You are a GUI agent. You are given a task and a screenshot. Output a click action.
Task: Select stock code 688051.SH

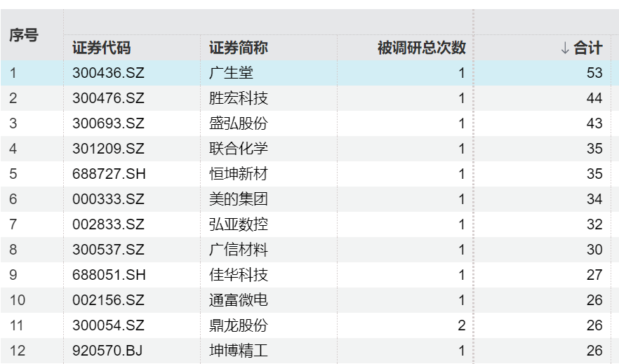click(109, 275)
